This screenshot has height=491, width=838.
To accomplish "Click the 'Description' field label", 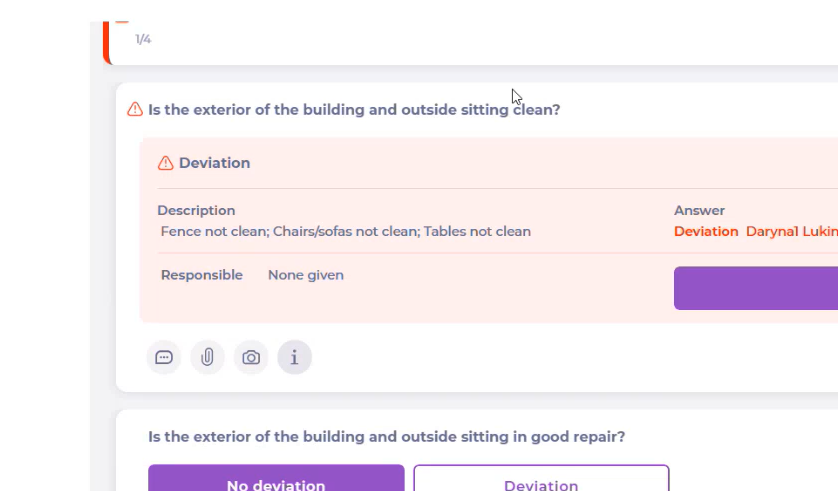I will point(196,210).
